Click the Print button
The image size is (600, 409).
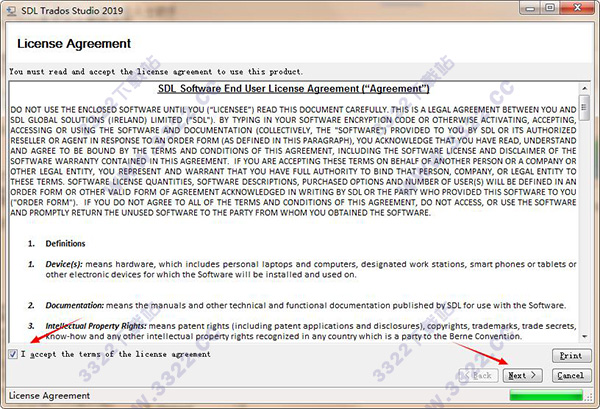[571, 355]
